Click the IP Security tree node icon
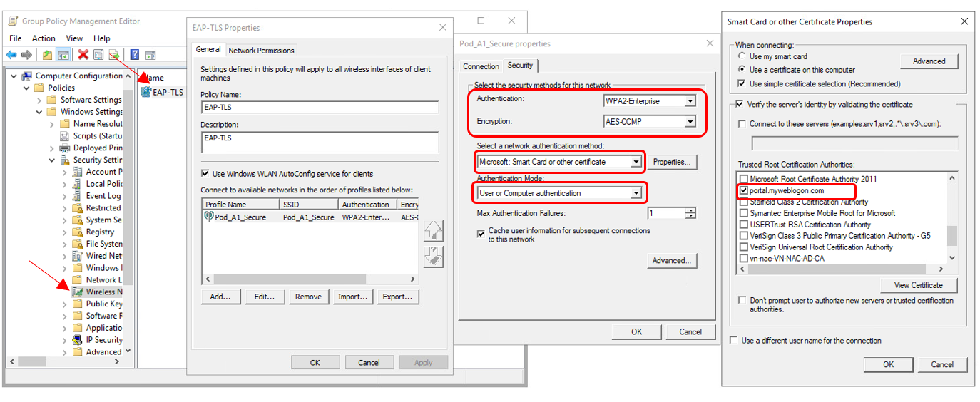The image size is (980, 402). point(77,340)
